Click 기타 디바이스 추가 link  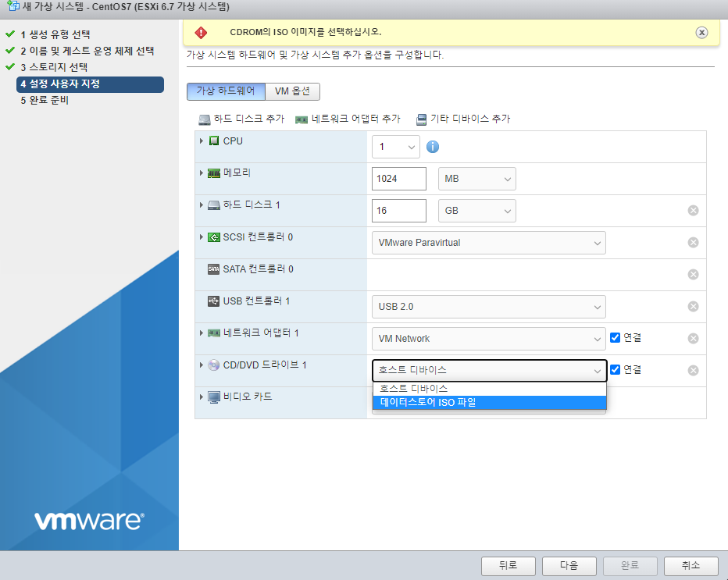point(470,119)
